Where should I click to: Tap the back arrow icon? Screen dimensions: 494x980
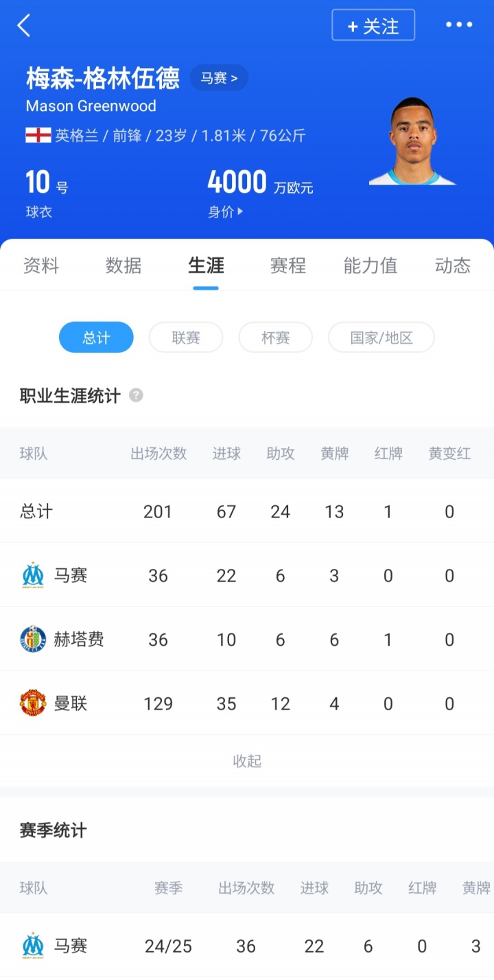click(24, 26)
